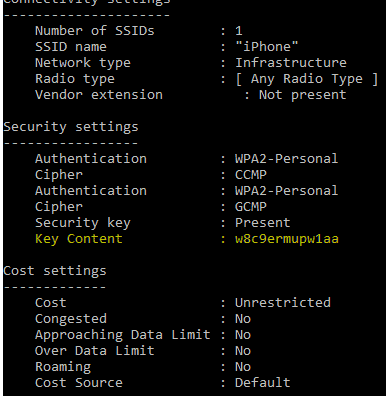The height and width of the screenshot is (396, 387).
Task: Select the "No" value for Roaming
Action: [243, 367]
